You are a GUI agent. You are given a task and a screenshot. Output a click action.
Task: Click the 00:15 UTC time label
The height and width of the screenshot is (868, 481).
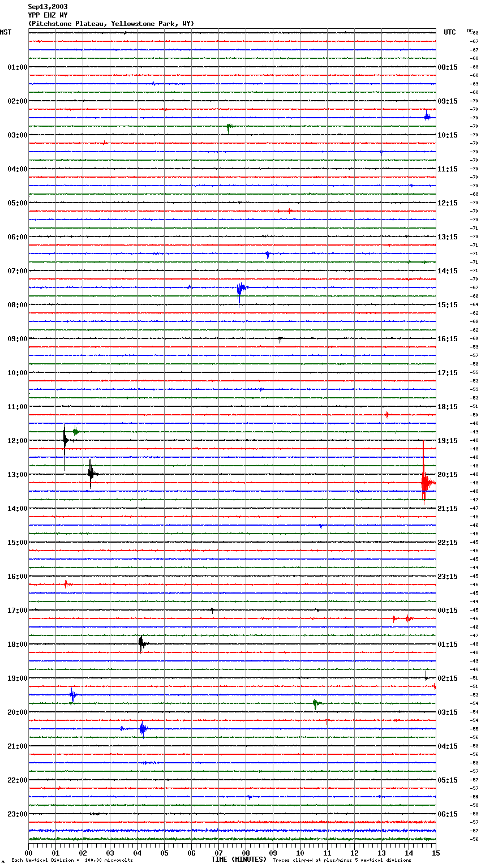tap(448, 611)
